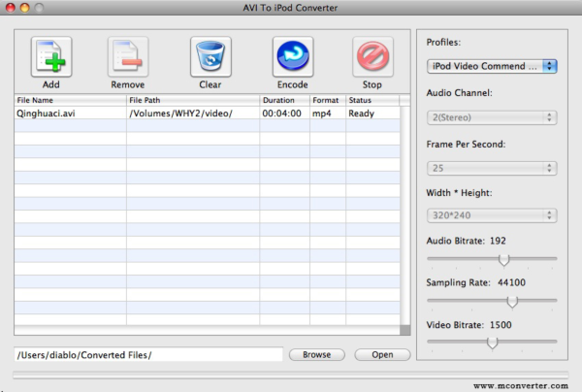582x392 pixels.
Task: Click the mp4 format cell
Action: [x=328, y=114]
